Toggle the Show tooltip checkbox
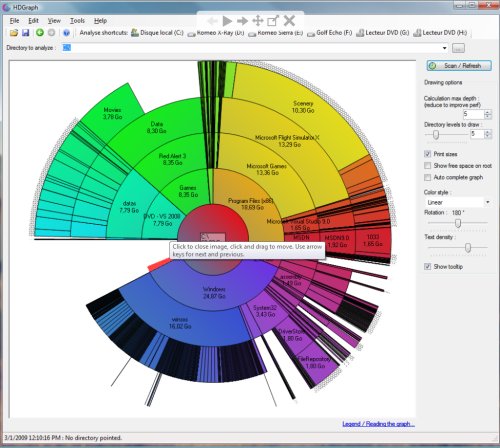This screenshot has height=448, width=500. [x=428, y=266]
